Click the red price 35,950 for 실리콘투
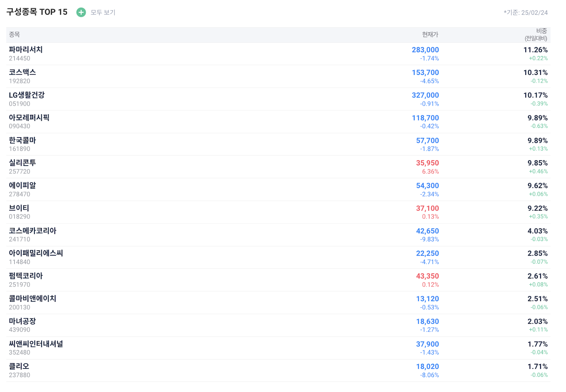This screenshot has width=566, height=392. 427,163
